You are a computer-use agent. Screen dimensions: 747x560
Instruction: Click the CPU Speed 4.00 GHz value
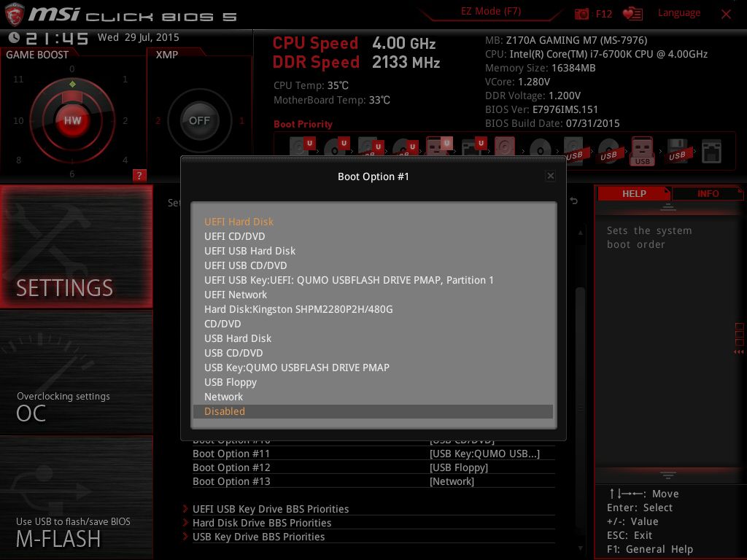[404, 43]
